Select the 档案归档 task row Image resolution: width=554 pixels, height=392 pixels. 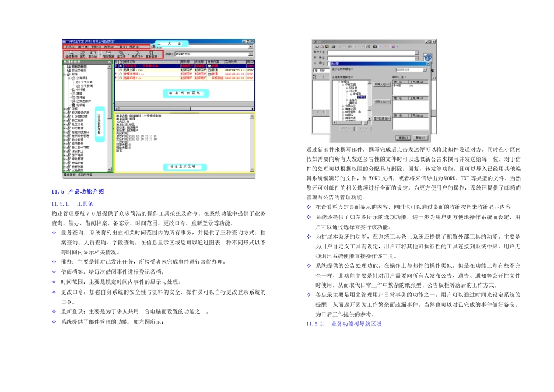click(185, 78)
